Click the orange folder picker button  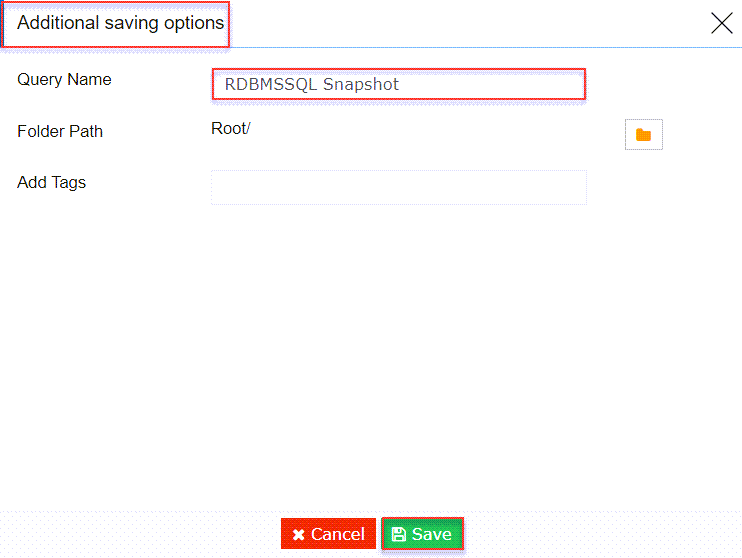(644, 135)
